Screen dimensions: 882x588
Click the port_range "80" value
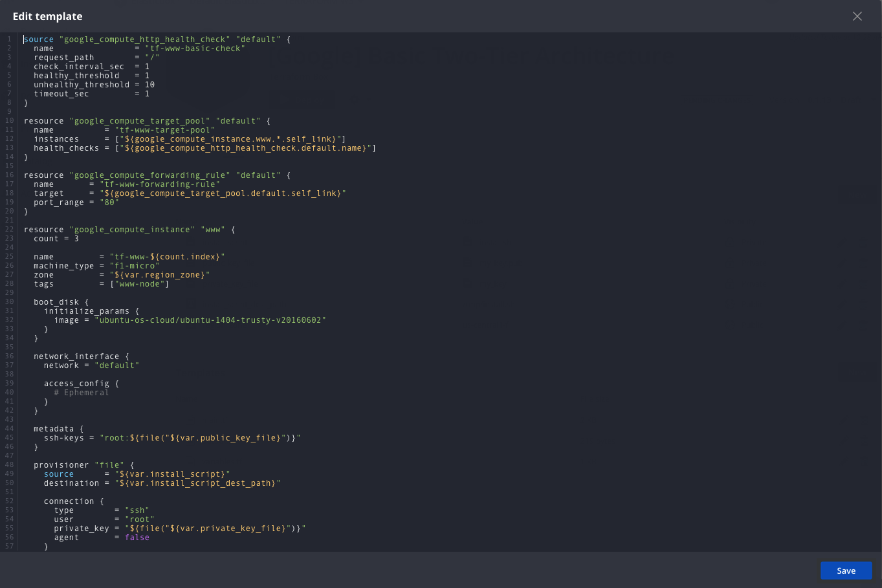click(x=111, y=202)
